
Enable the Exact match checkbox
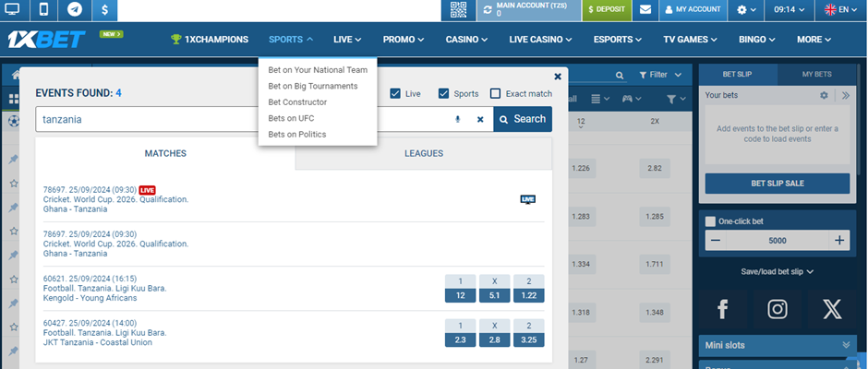click(x=496, y=93)
